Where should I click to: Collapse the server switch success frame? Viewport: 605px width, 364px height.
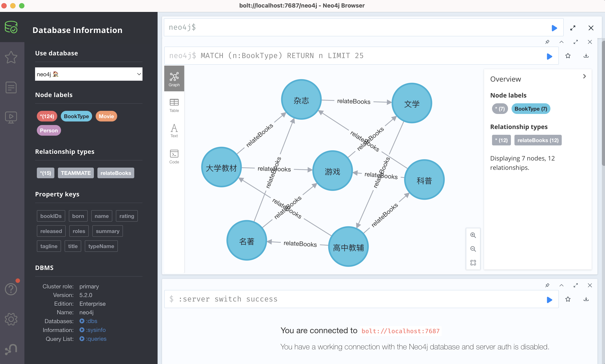click(561, 285)
